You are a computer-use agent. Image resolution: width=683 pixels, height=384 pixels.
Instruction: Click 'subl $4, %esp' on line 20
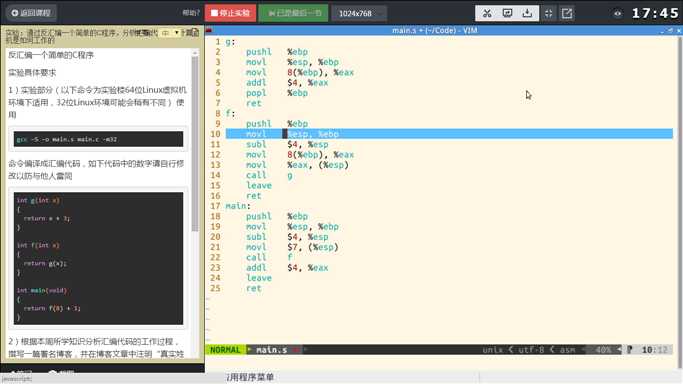287,237
